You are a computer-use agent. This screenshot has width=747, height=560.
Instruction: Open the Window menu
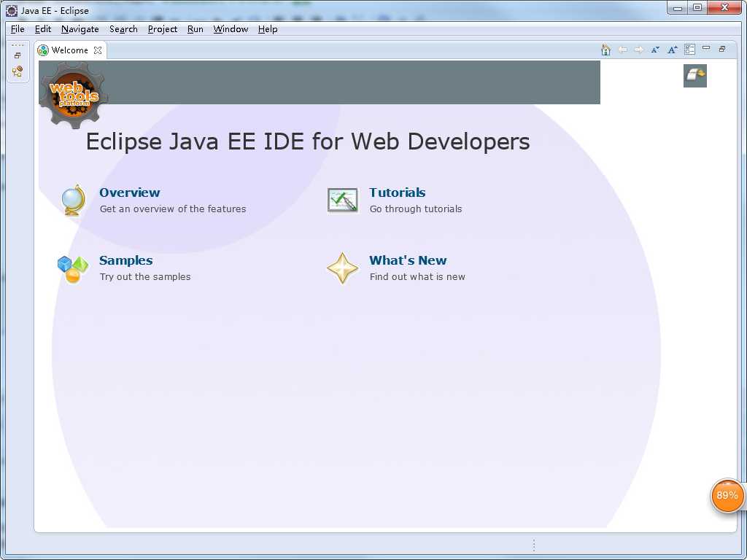pos(231,29)
